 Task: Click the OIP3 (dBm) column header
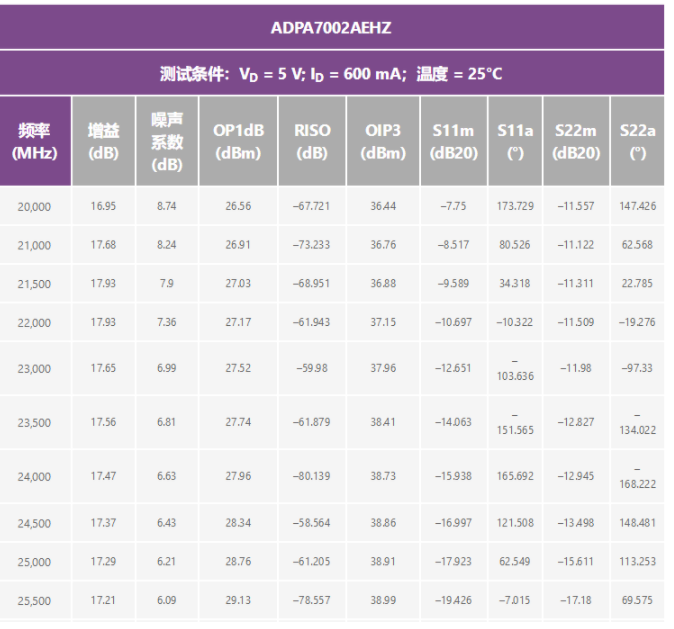[x=383, y=141]
